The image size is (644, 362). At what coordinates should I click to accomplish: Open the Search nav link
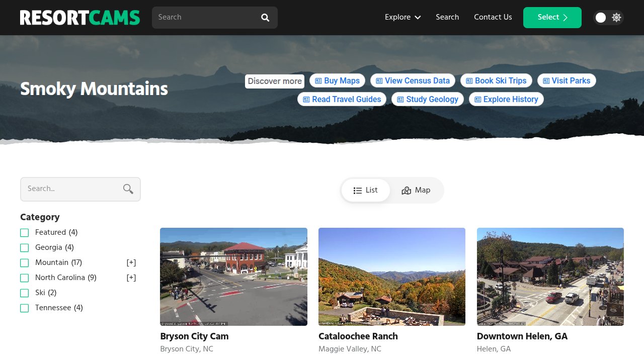[447, 17]
